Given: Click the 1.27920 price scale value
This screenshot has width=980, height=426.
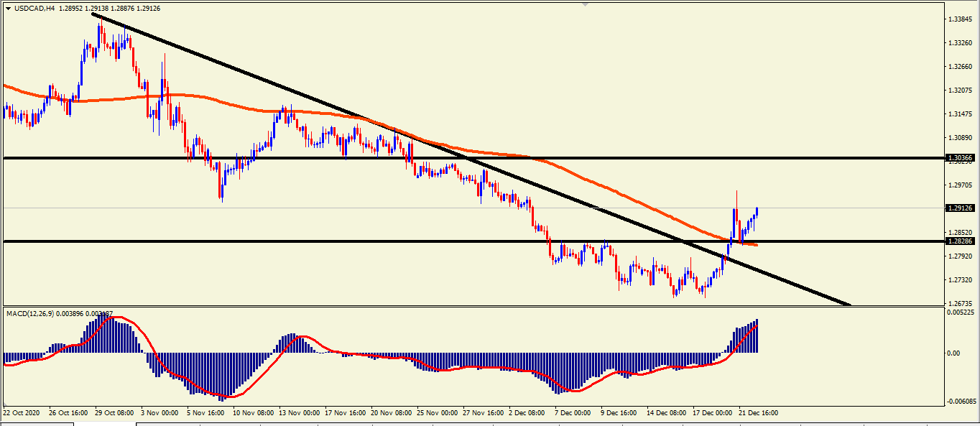Looking at the screenshot, I should [961, 256].
